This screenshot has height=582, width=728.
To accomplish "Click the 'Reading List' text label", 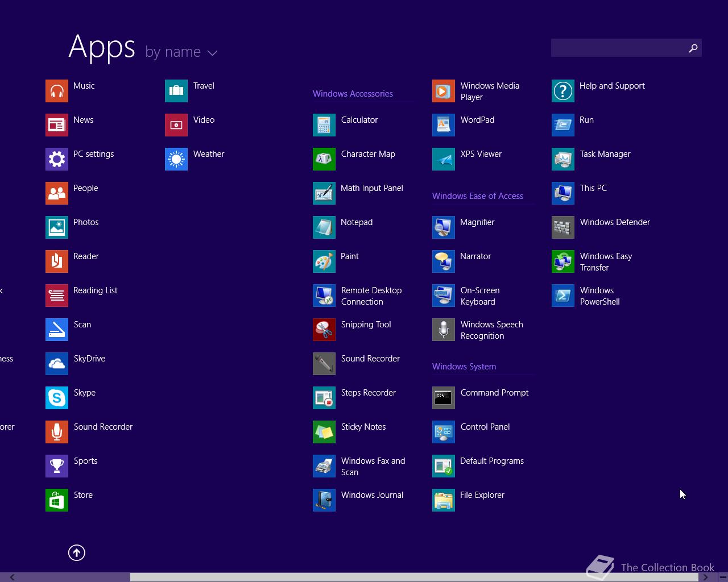I will pyautogui.click(x=96, y=290).
